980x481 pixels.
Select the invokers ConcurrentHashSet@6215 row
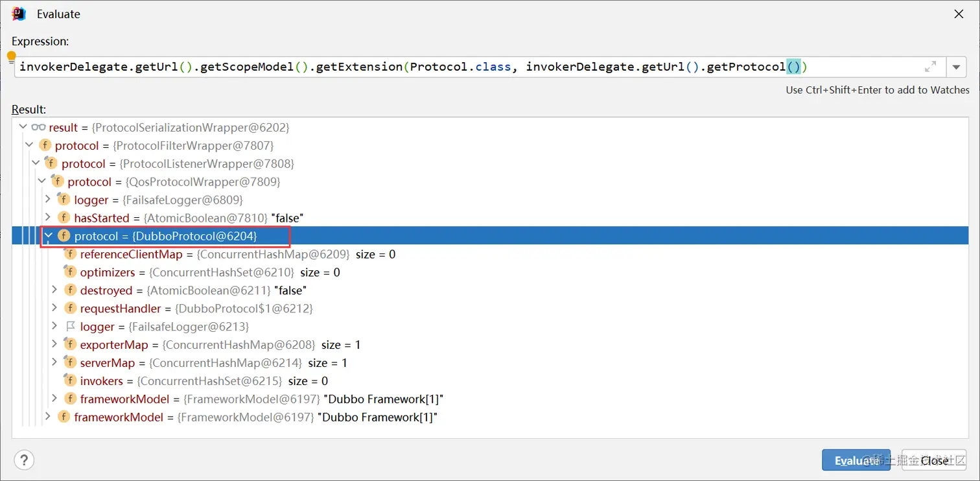pos(490,381)
